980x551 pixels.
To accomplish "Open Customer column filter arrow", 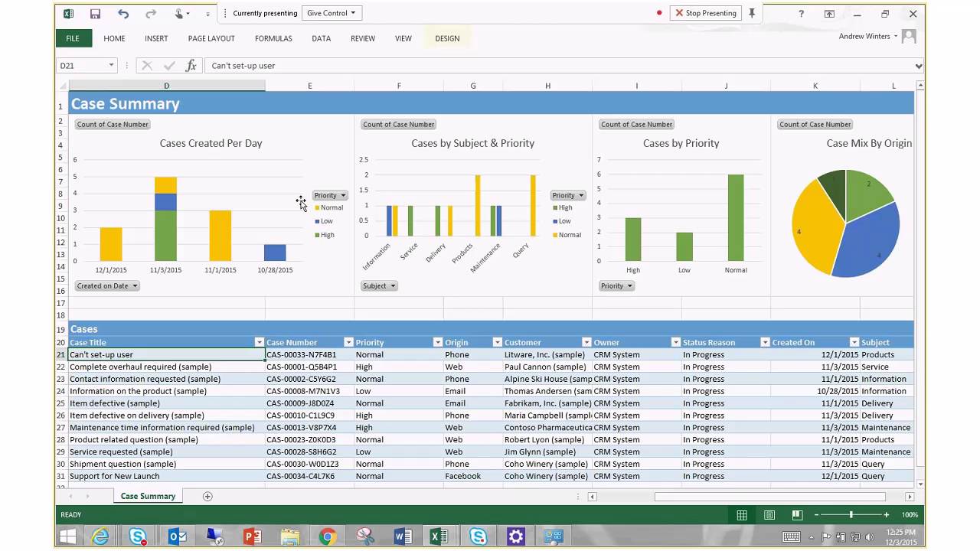I will click(586, 342).
